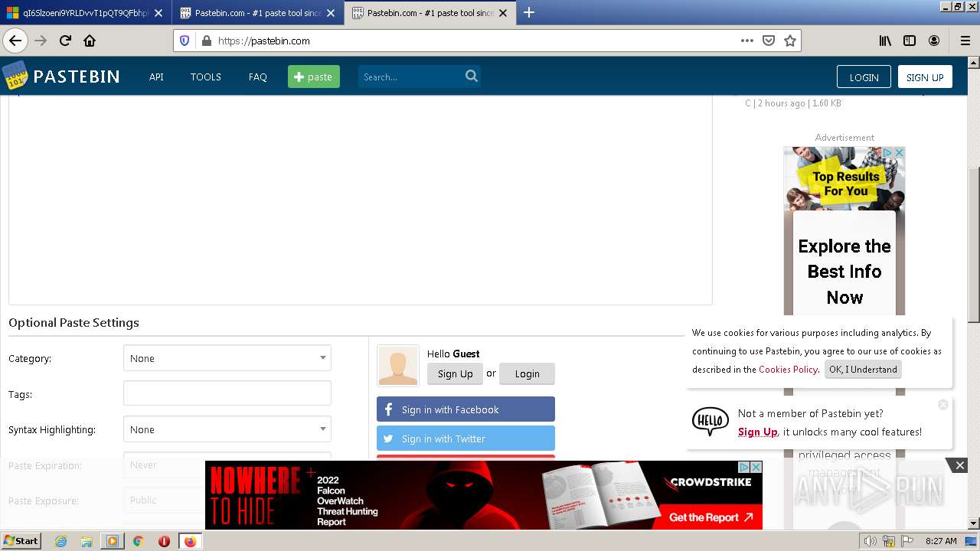
Task: Close the first browser tab
Action: tap(158, 13)
